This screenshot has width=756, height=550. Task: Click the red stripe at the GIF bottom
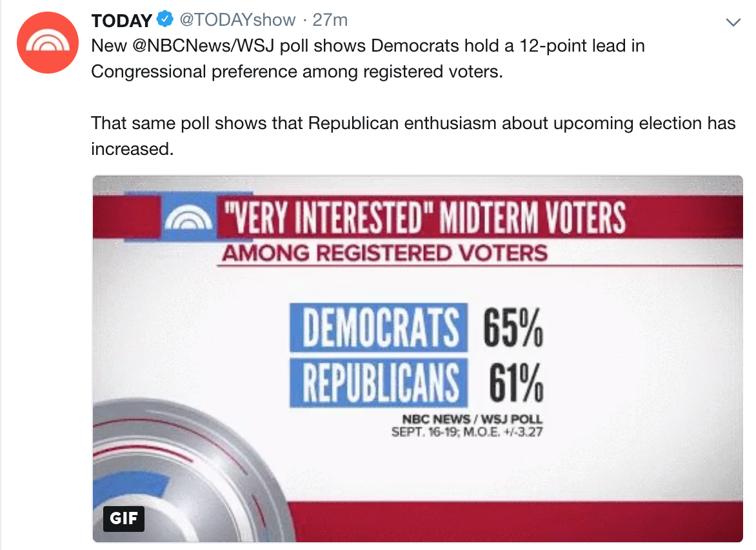452,522
